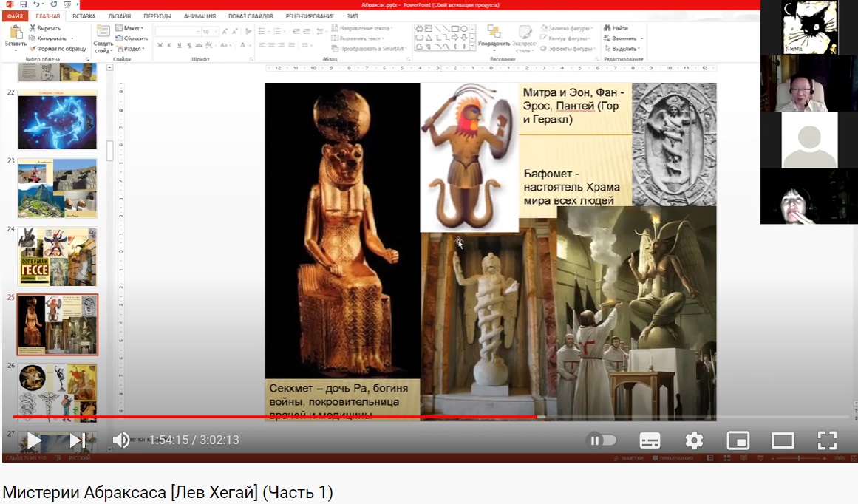
Task: Open the РЕЦЕНЗИРОВАНИЕ ribbon tab
Action: click(x=310, y=16)
